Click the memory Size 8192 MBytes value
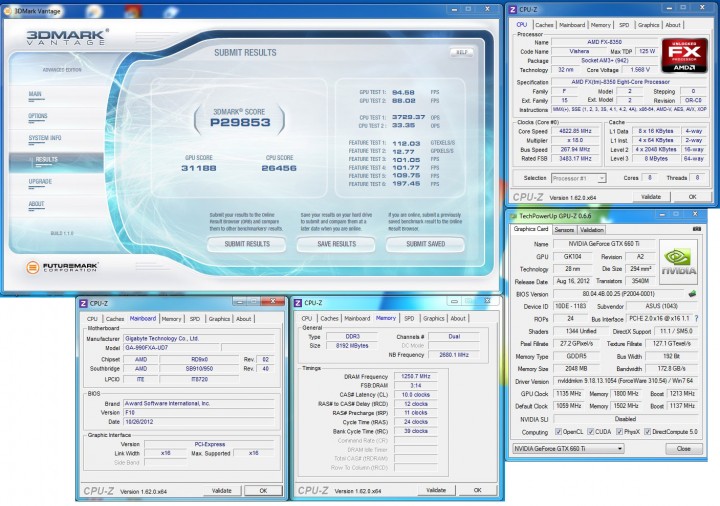Viewport: 720px width, 506px height. click(352, 346)
